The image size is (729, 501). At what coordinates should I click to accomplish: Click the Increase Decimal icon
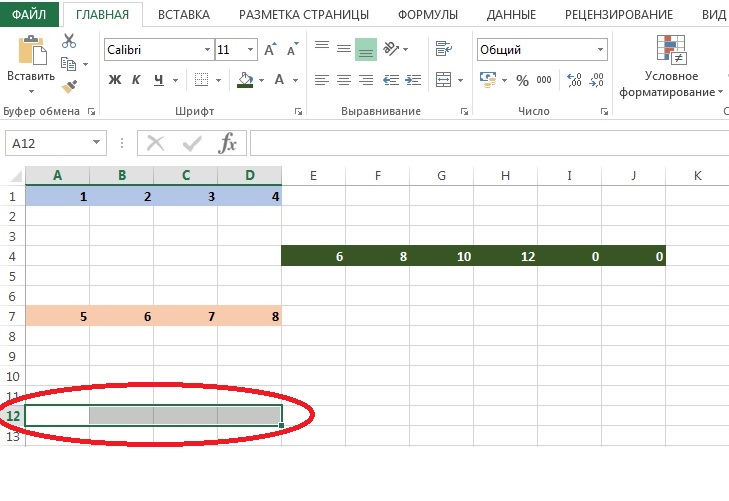click(573, 80)
